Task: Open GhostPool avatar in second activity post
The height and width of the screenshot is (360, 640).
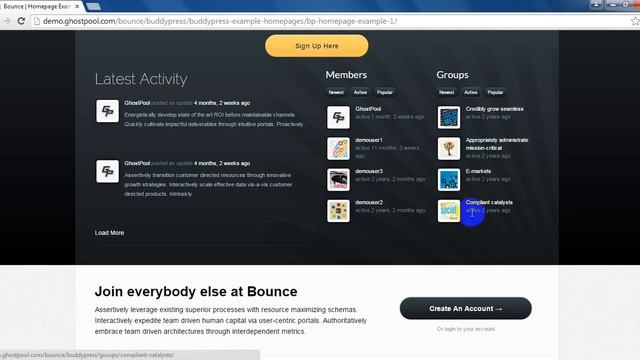Action: pos(108,171)
